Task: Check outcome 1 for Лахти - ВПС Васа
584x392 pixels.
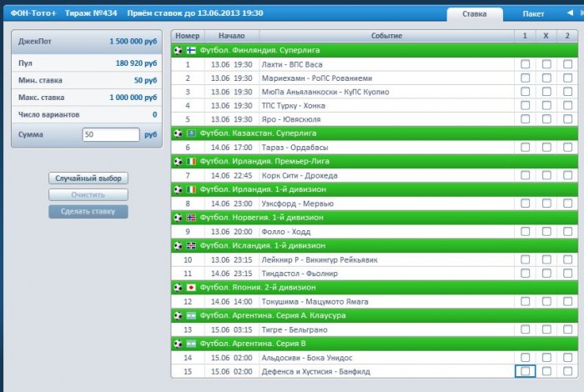Action: click(x=525, y=64)
